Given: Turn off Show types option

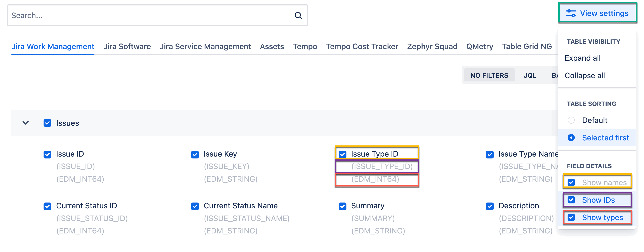Looking at the screenshot, I should coord(571,217).
